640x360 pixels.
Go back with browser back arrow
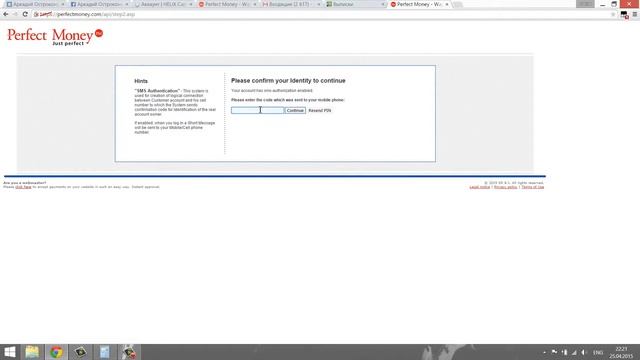pyautogui.click(x=6, y=14)
